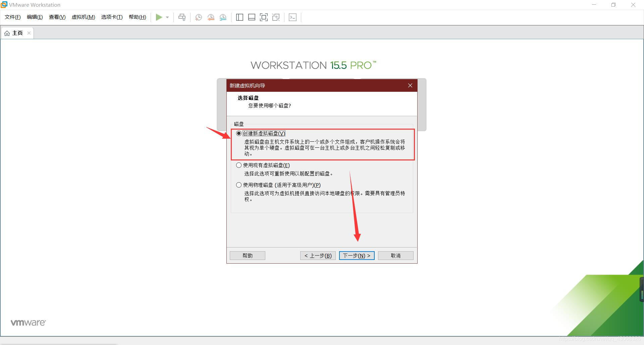The height and width of the screenshot is (345, 644).
Task: Enter full screen mode icon
Action: 264,17
